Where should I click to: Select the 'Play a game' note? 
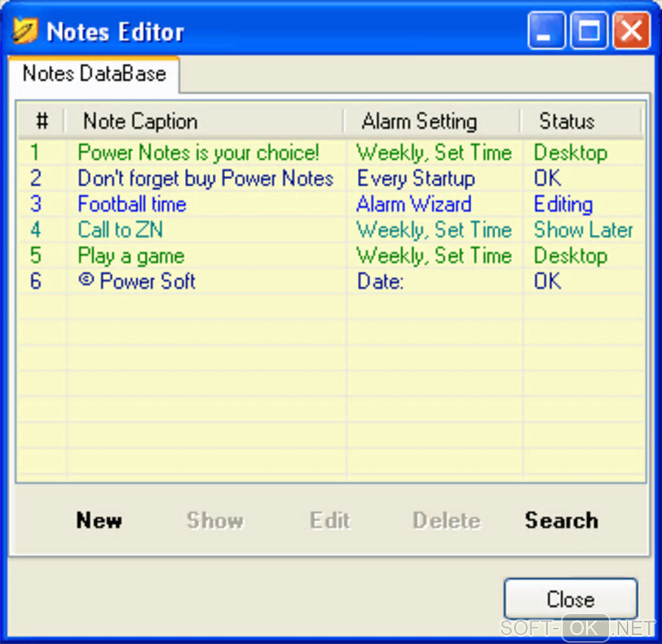131,256
